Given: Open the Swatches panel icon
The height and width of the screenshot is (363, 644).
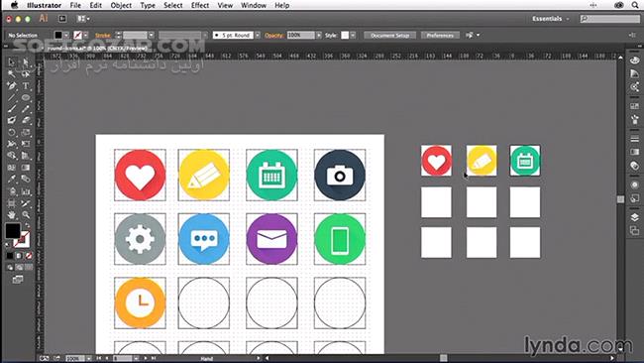Looking at the screenshot, I should (634, 106).
